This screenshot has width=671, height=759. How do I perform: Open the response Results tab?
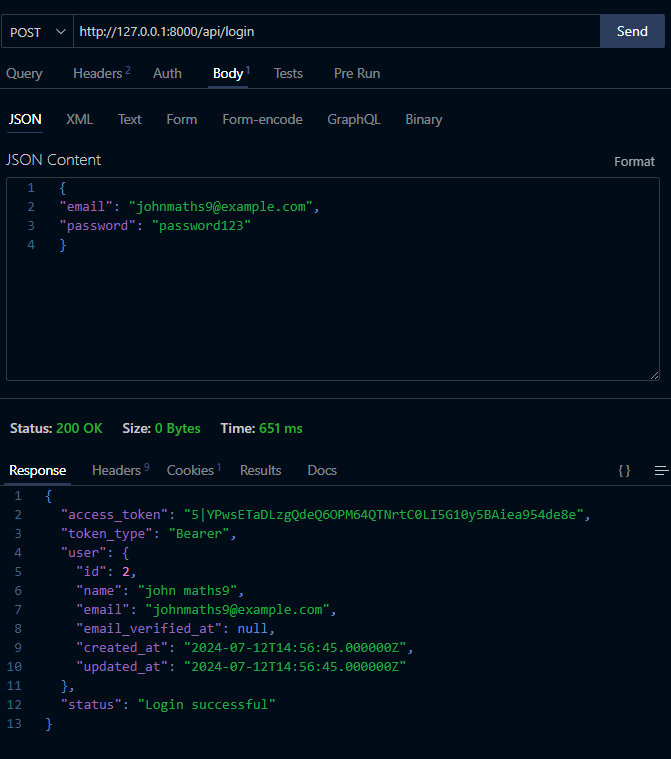coord(261,470)
